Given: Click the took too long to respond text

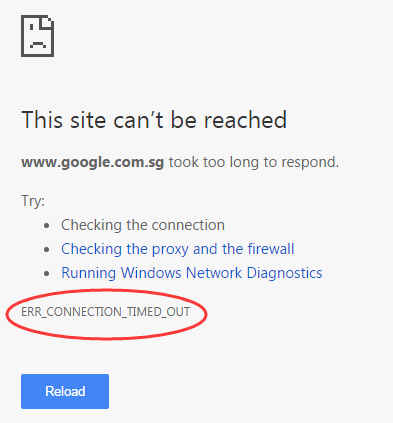Looking at the screenshot, I should point(254,162).
